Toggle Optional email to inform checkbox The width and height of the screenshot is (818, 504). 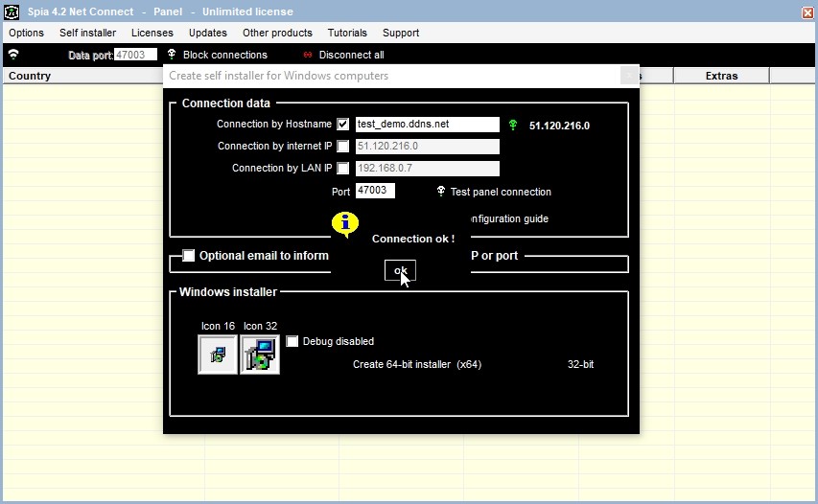point(188,256)
